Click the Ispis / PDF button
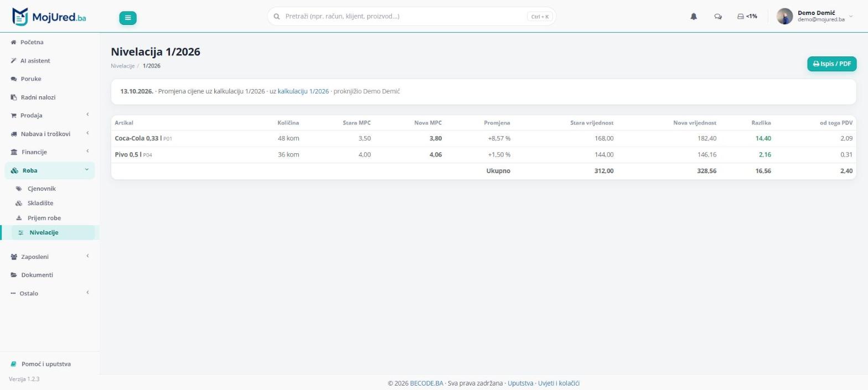Viewport: 868px width, 390px height. (831, 64)
